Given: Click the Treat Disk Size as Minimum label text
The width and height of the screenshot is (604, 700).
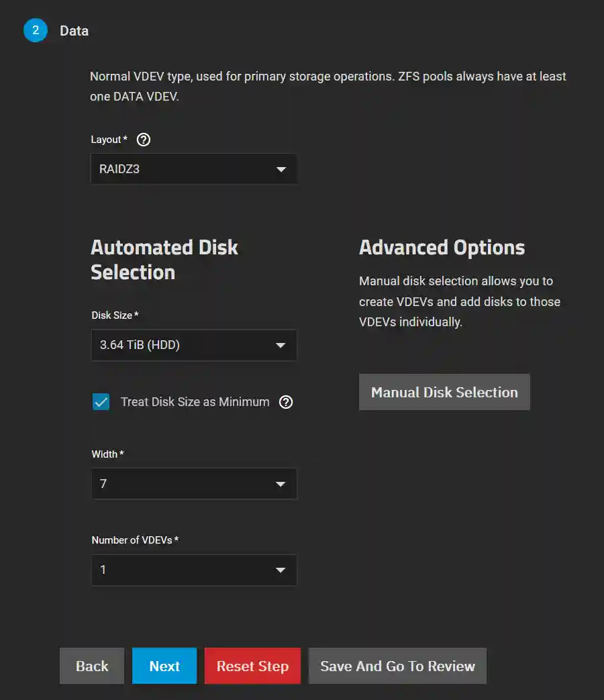Looking at the screenshot, I should (194, 402).
